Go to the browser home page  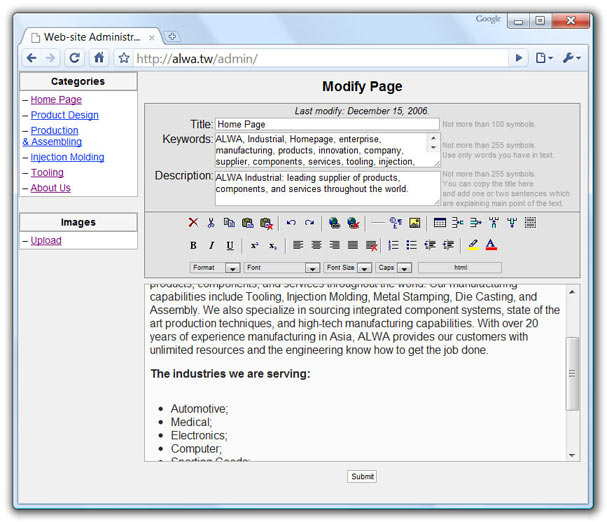coord(99,58)
